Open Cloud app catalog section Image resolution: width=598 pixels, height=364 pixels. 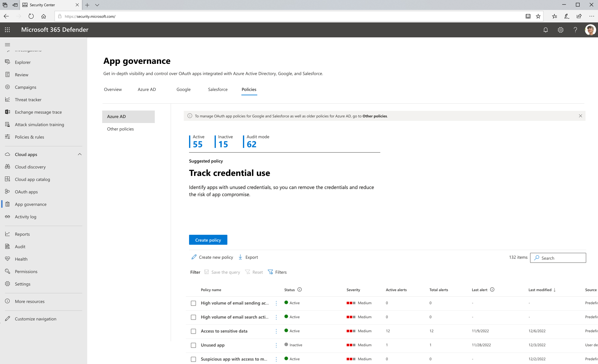pyautogui.click(x=32, y=179)
